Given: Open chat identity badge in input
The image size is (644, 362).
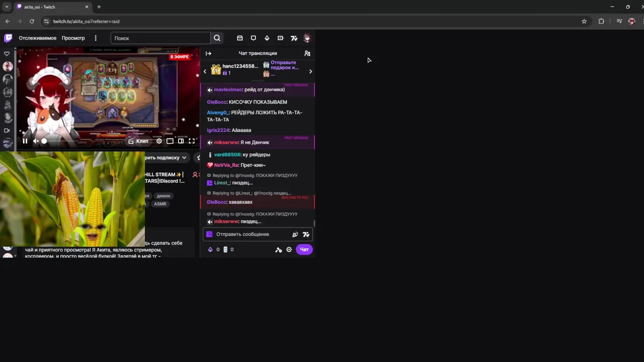Looking at the screenshot, I should pyautogui.click(x=210, y=234).
